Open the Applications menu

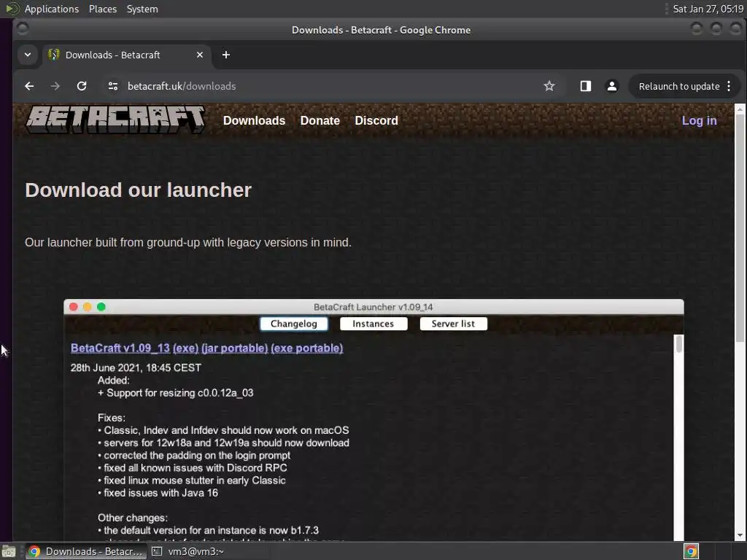pyautogui.click(x=52, y=9)
